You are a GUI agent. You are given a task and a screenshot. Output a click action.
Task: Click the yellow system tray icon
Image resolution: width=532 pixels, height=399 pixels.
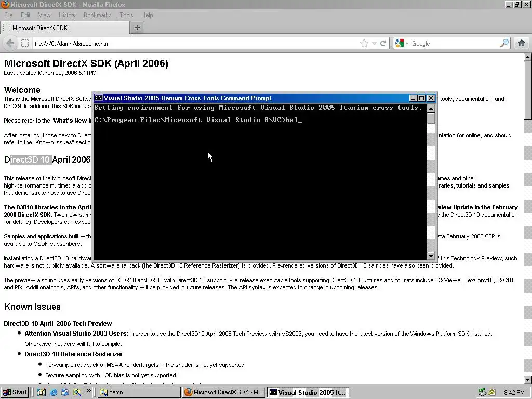coord(492,393)
